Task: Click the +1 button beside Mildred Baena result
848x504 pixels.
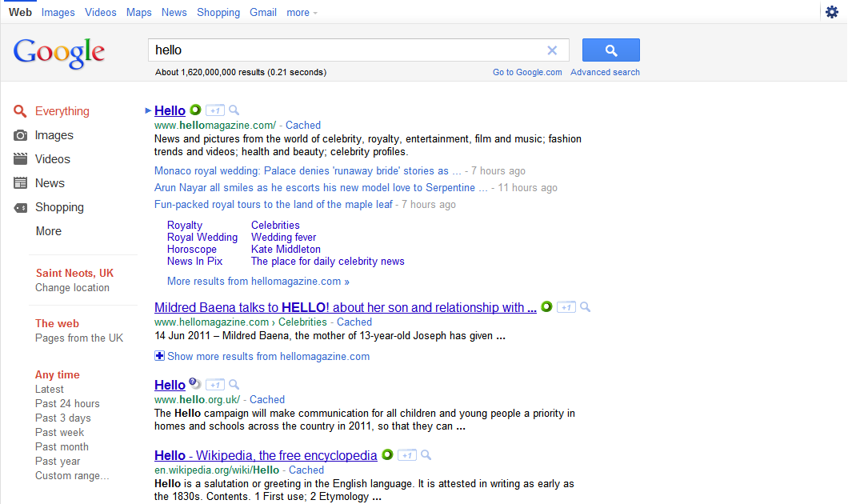Action: (566, 307)
